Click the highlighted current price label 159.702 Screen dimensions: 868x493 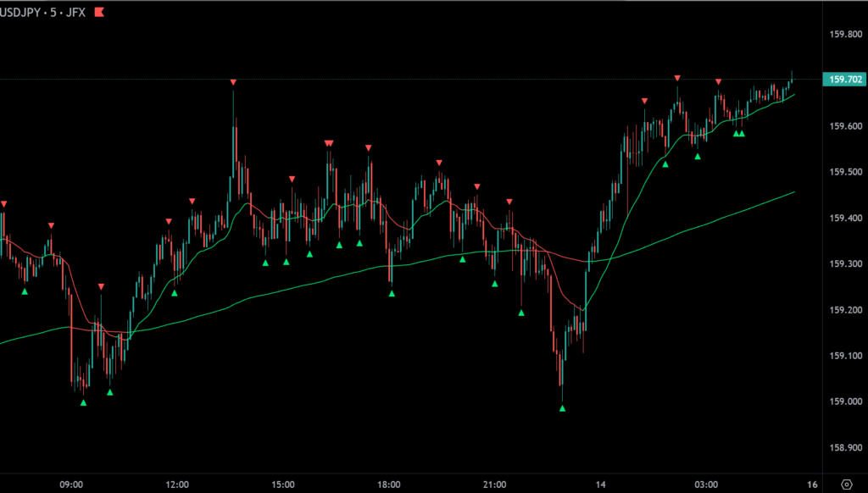tap(843, 80)
